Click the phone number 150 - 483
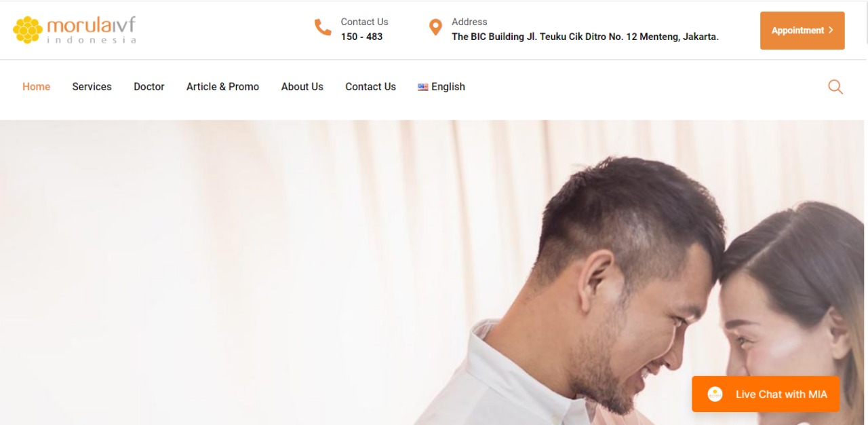Screen dimensions: 868x425 coord(361,37)
